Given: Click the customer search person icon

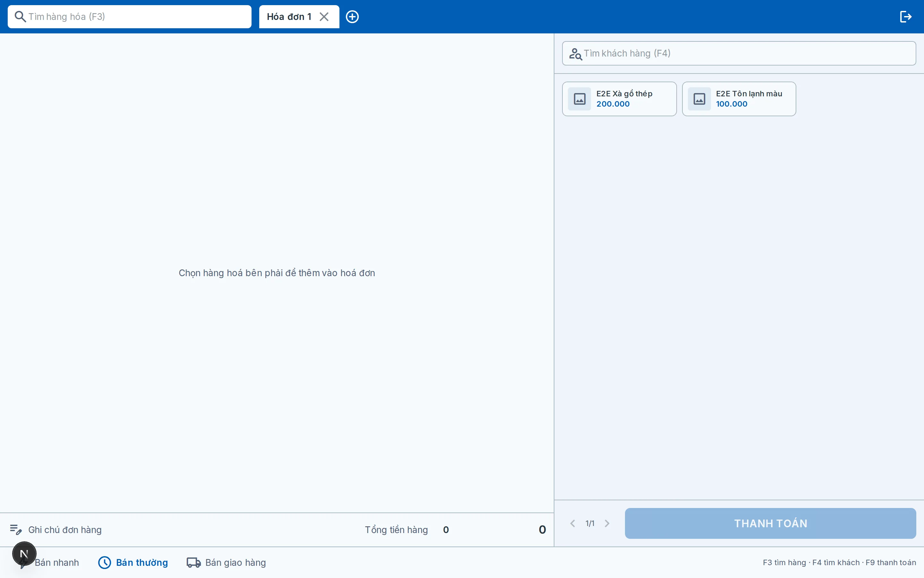Looking at the screenshot, I should tap(575, 54).
